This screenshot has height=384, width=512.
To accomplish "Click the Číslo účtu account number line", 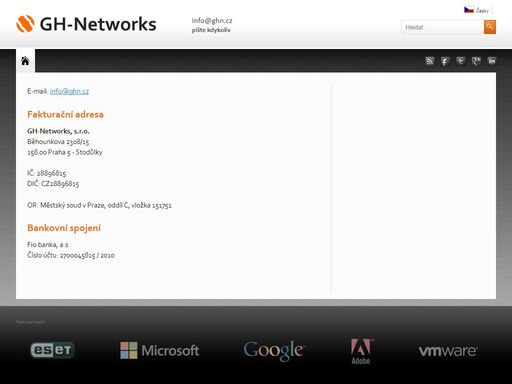I will (x=71, y=255).
